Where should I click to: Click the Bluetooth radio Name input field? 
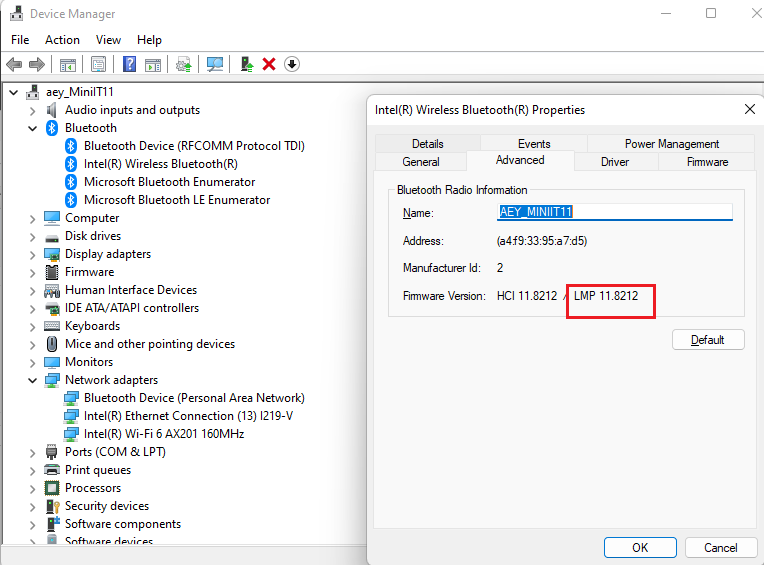pyautogui.click(x=615, y=212)
